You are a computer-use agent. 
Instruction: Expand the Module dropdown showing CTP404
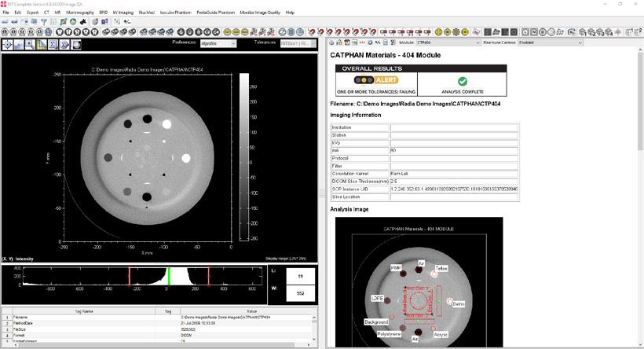click(x=448, y=42)
